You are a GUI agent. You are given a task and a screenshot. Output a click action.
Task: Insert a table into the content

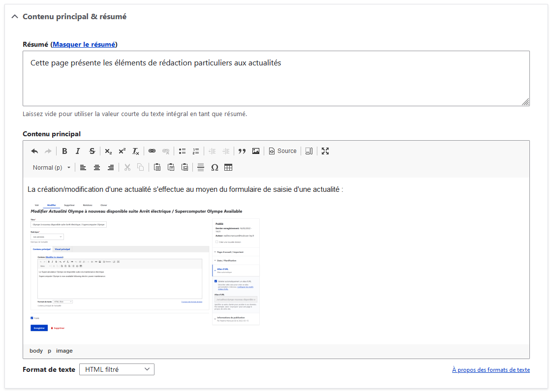pos(229,167)
